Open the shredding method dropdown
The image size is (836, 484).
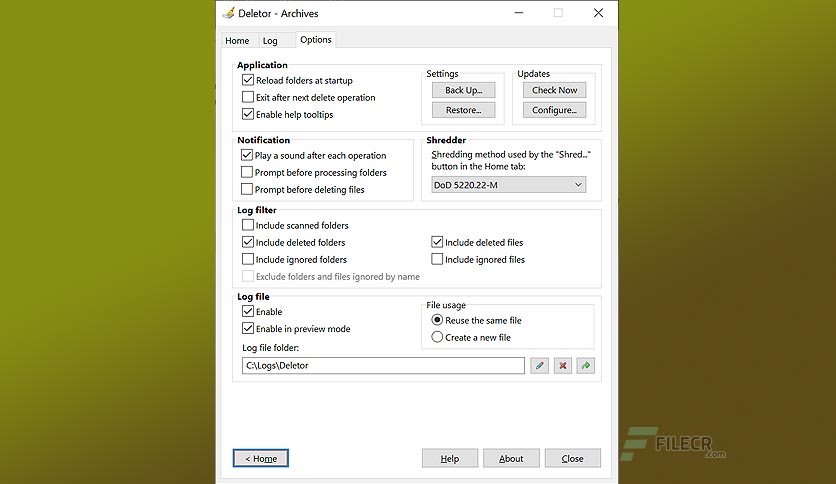coord(509,185)
